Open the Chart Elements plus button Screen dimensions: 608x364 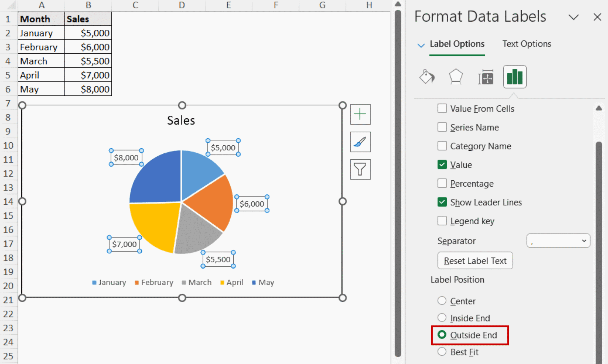click(360, 114)
